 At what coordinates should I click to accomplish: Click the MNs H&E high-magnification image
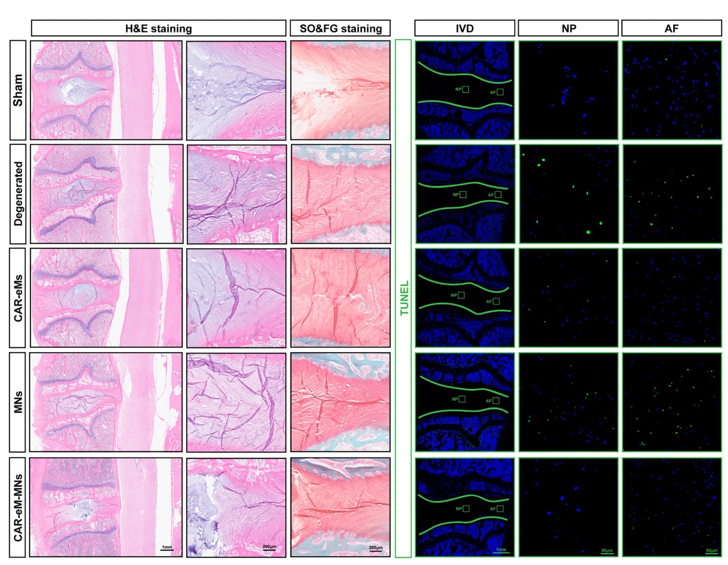[236, 402]
